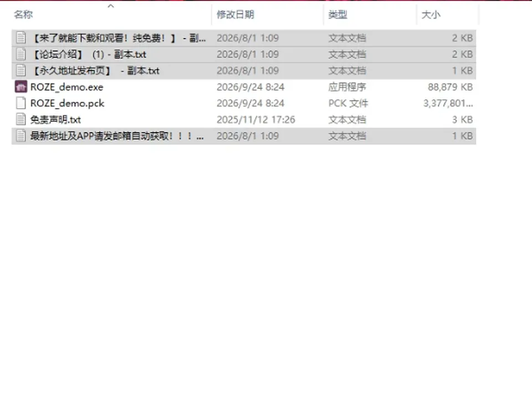The height and width of the screenshot is (402, 532).
Task: Click the PCK 文件 type cell
Action: (348, 103)
